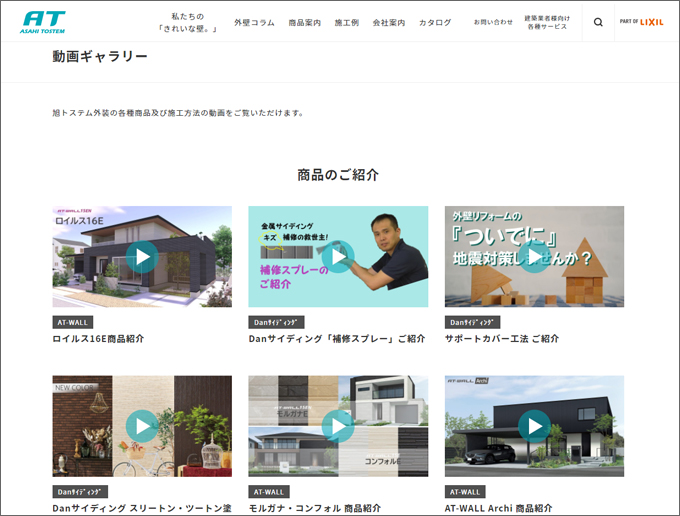
Task: Play the 補修スプレー video
Action: pos(338,257)
